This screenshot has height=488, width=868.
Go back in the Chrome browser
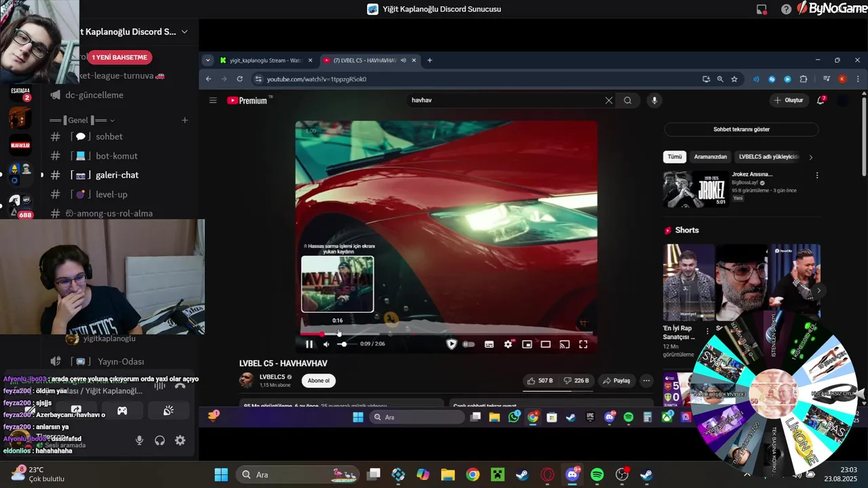click(x=209, y=79)
